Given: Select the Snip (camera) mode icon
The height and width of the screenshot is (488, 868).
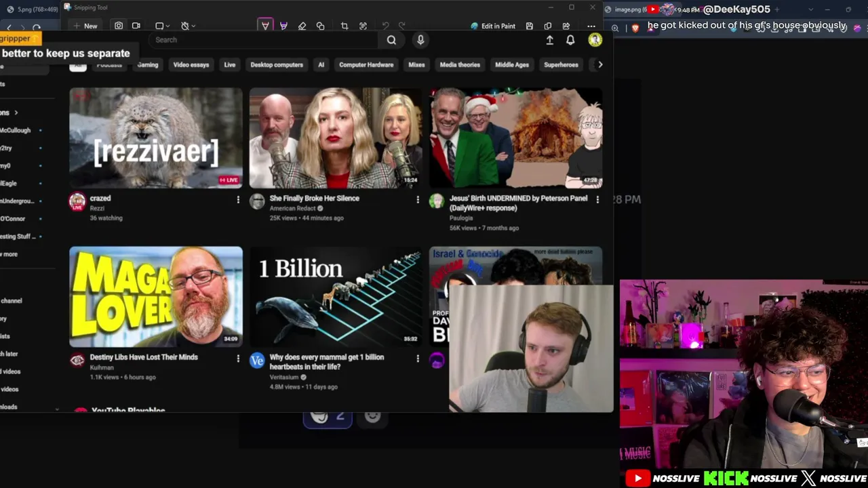Looking at the screenshot, I should click(x=119, y=26).
